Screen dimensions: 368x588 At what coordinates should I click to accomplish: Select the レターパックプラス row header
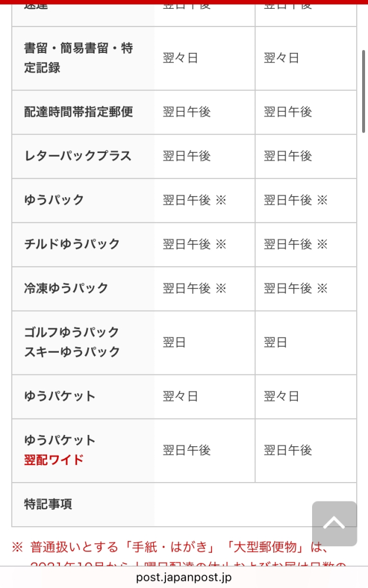click(x=78, y=155)
